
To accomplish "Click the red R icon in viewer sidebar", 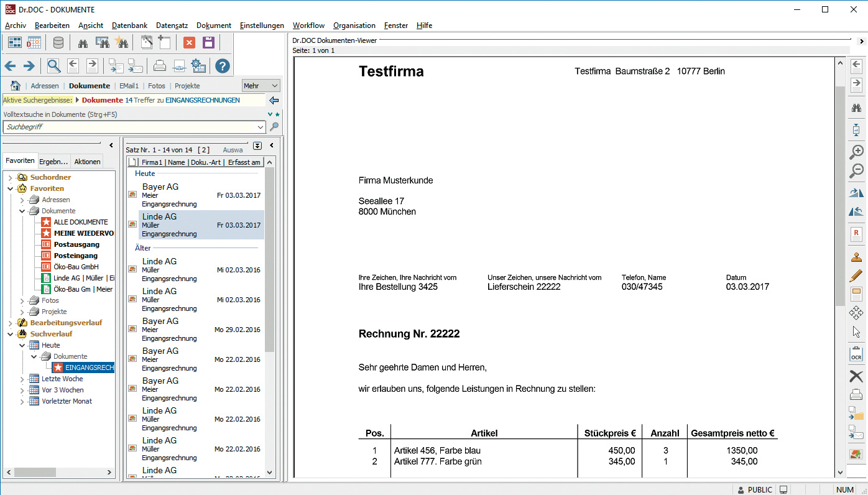I will click(x=857, y=234).
